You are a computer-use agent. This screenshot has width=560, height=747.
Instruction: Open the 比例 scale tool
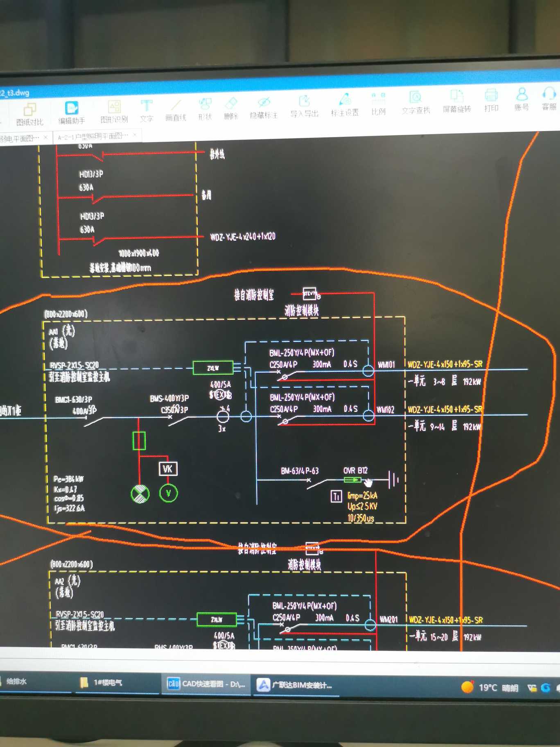pyautogui.click(x=379, y=104)
